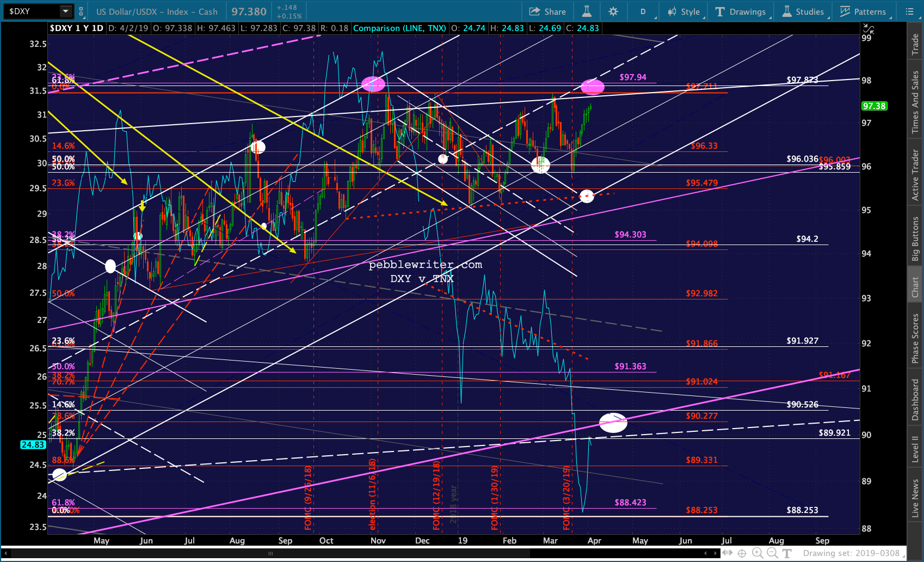This screenshot has height=562, width=924.
Task: Click the $DXY 1 Y 1D chart title
Action: 76,28
